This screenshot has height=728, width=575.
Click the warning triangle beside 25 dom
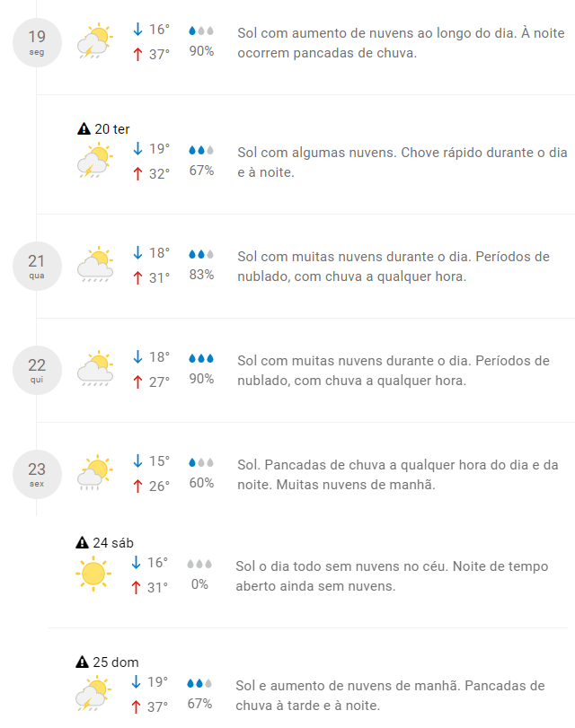(x=84, y=662)
